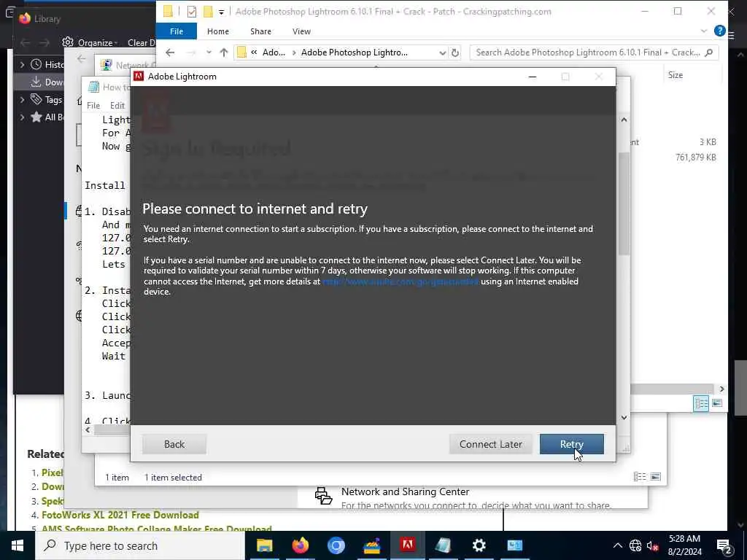Click the Adobe installer icon on taskbar
This screenshot has width=747, height=560.
click(407, 545)
